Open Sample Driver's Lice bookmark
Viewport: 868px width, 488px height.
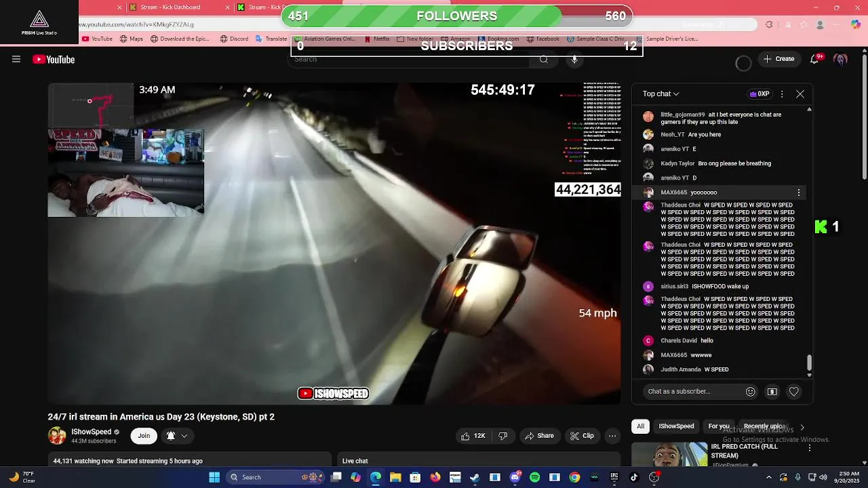[667, 39]
